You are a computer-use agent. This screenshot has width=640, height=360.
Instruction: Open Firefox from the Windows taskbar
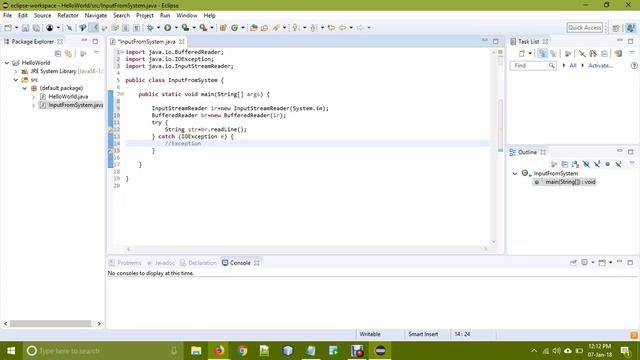(x=219, y=351)
